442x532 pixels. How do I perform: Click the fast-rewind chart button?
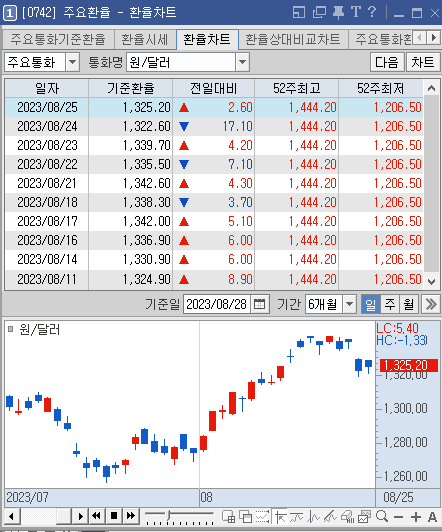(96, 516)
